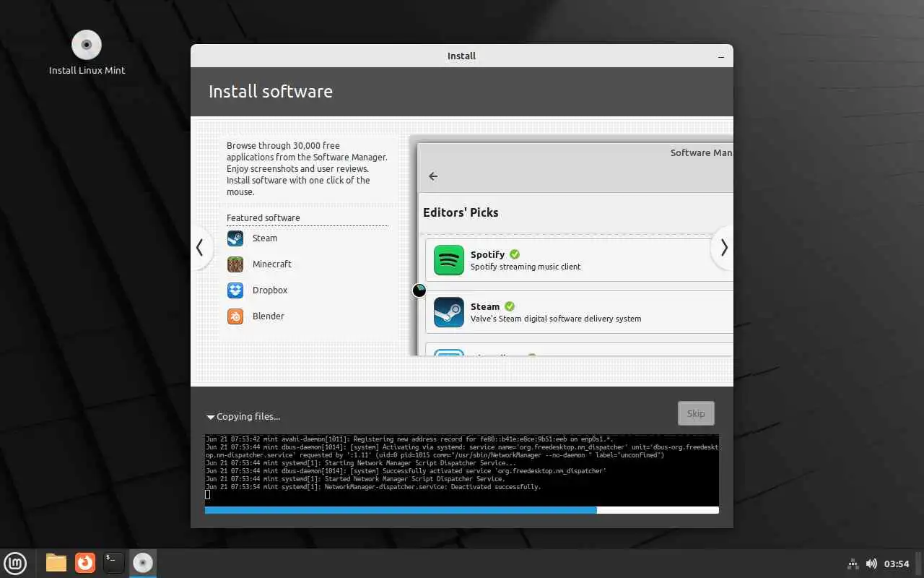Viewport: 924px width, 578px height.
Task: Click the green verified badge next to Steam
Action: pos(510,306)
